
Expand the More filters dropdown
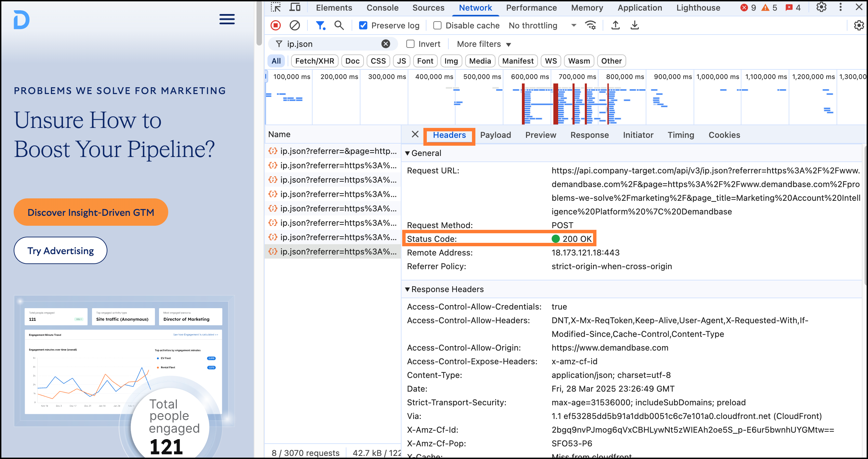(x=484, y=44)
